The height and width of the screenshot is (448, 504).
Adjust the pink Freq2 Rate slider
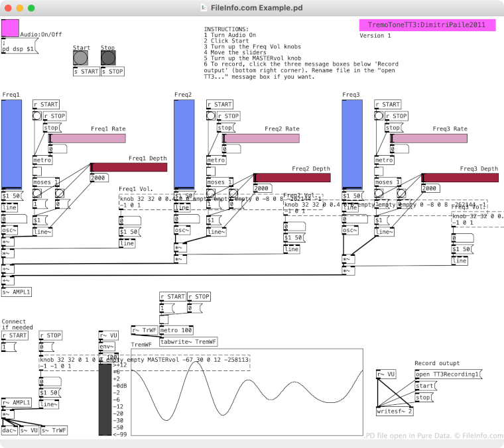261,139
